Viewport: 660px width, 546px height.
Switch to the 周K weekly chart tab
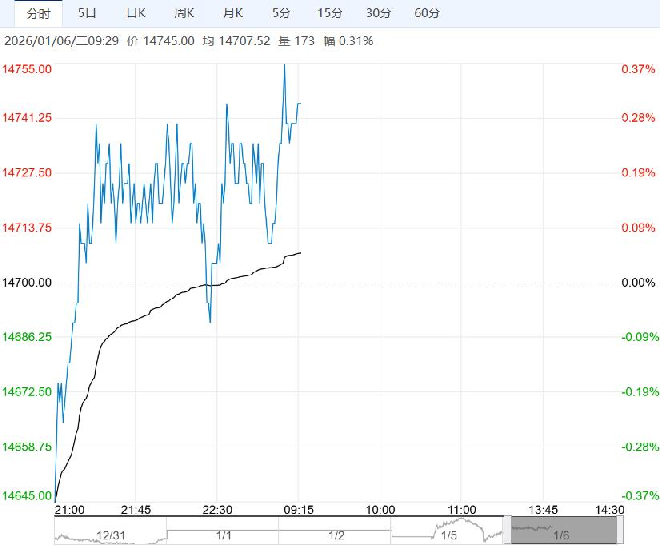point(184,13)
